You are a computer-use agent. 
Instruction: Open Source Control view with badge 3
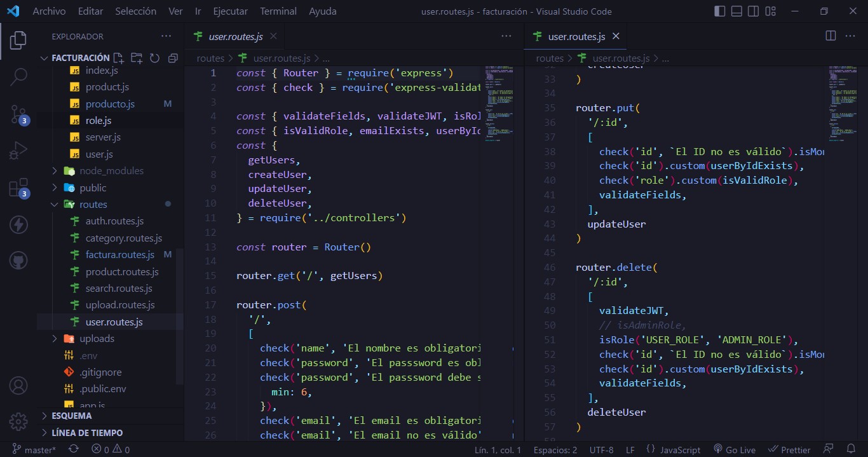(x=18, y=115)
